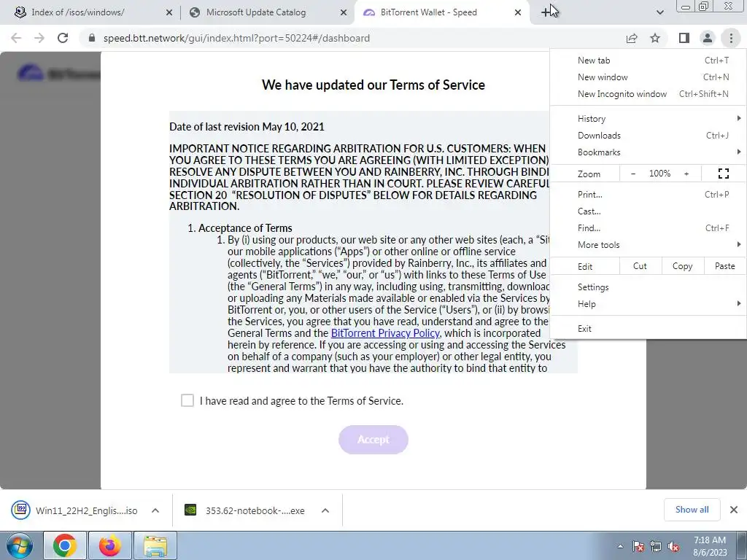Click Cut in the Edit row
Viewport: 747px width, 560px height.
click(x=640, y=266)
